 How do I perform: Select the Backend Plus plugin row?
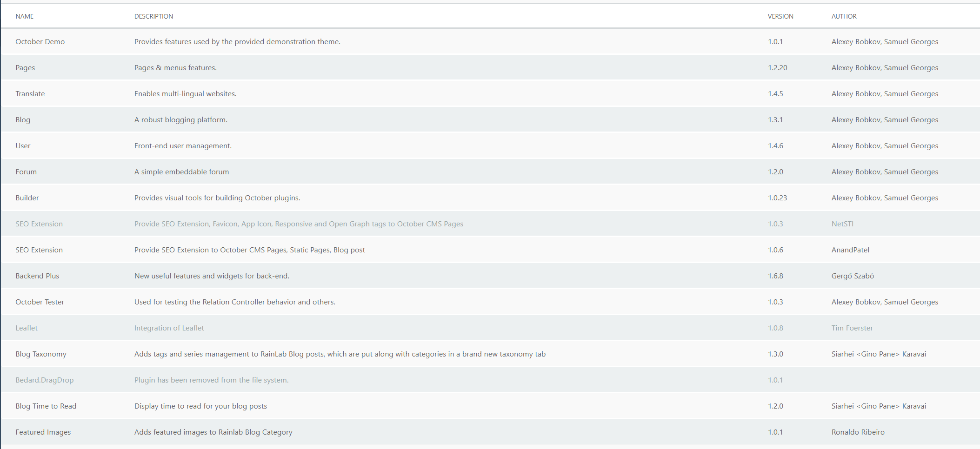coord(37,276)
